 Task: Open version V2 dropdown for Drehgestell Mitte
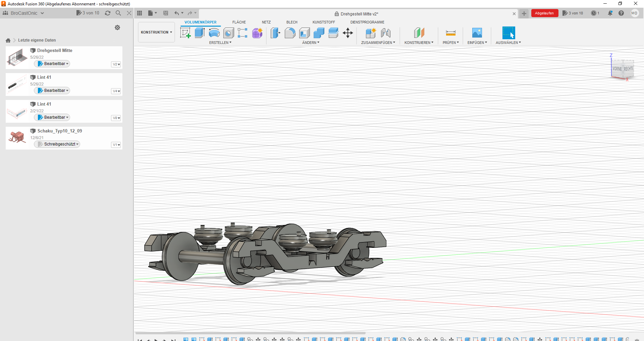(116, 64)
